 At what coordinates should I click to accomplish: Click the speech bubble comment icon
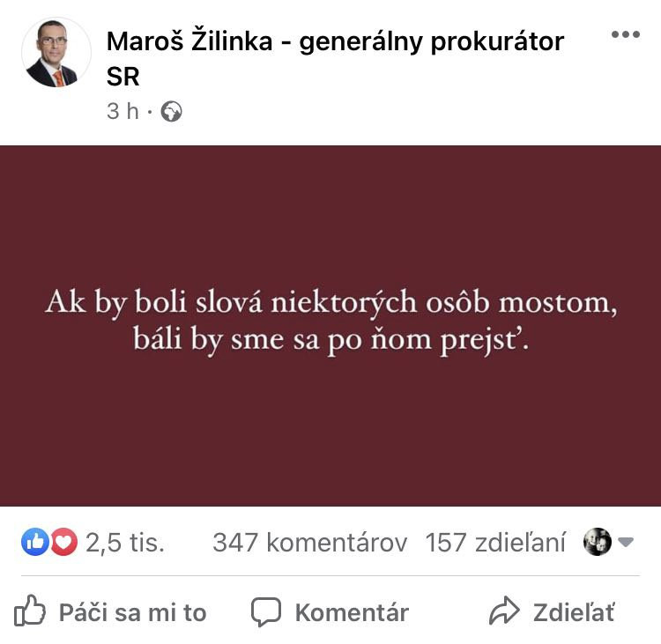(x=266, y=611)
